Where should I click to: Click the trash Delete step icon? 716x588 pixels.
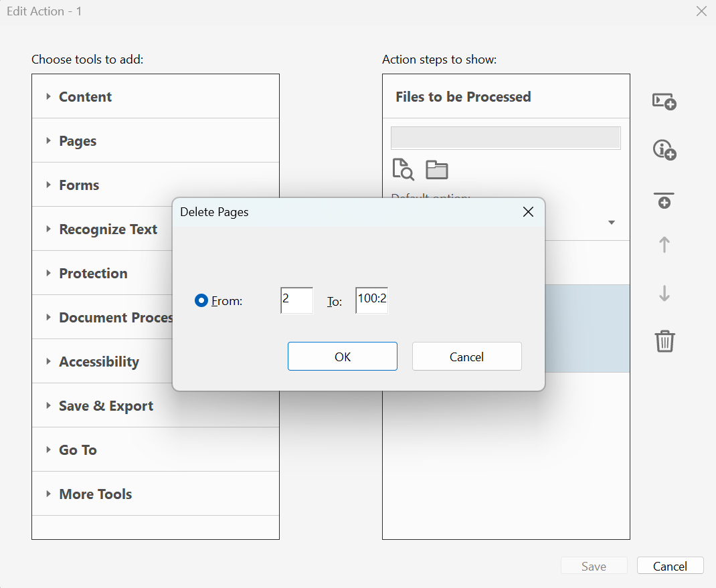tap(664, 341)
